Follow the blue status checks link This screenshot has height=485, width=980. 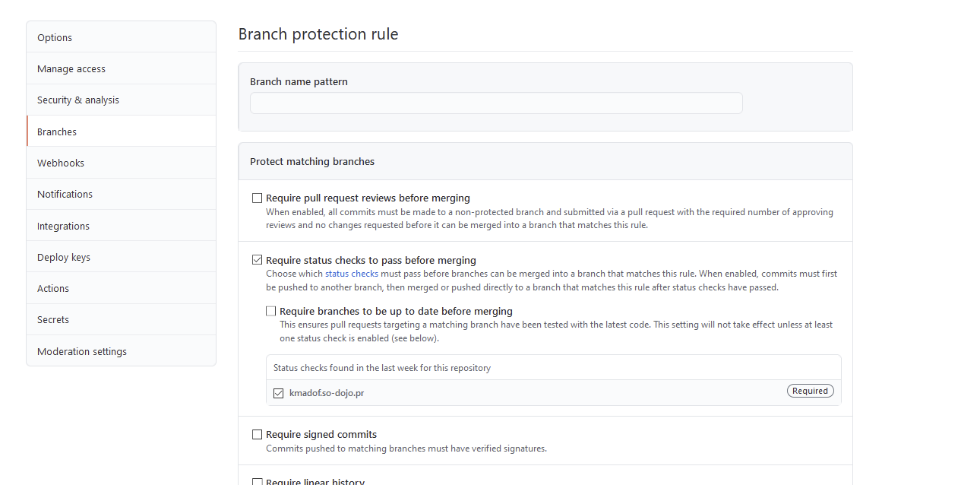coord(352,274)
